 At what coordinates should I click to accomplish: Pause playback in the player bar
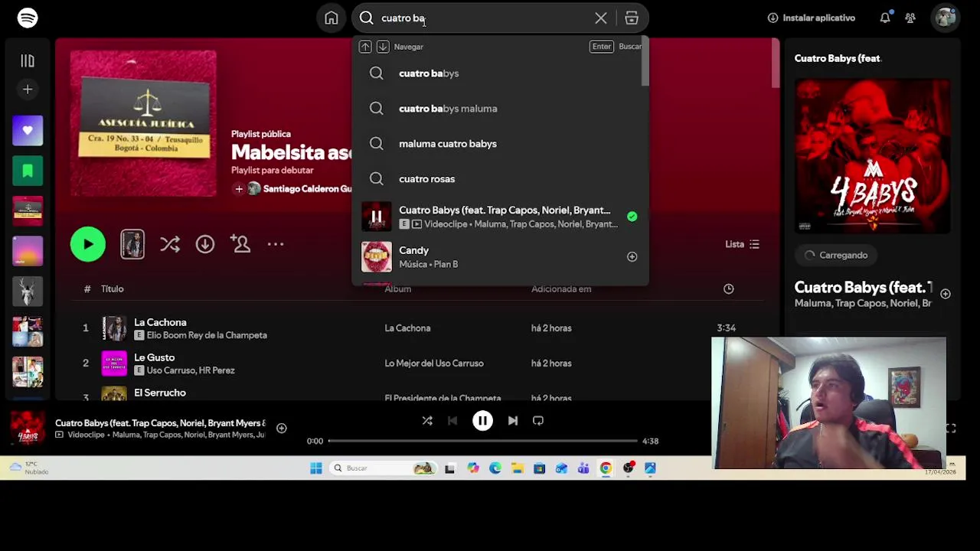pos(482,421)
